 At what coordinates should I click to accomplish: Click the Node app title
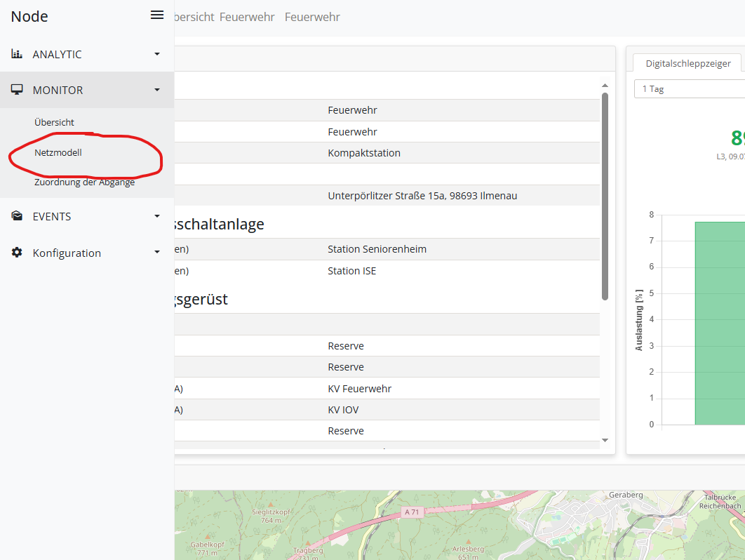(29, 17)
